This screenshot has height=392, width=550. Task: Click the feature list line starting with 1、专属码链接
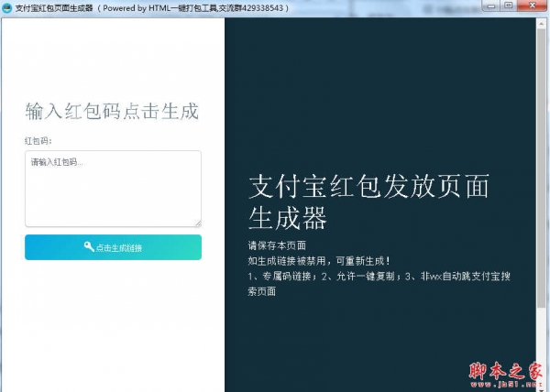pyautogui.click(x=379, y=284)
